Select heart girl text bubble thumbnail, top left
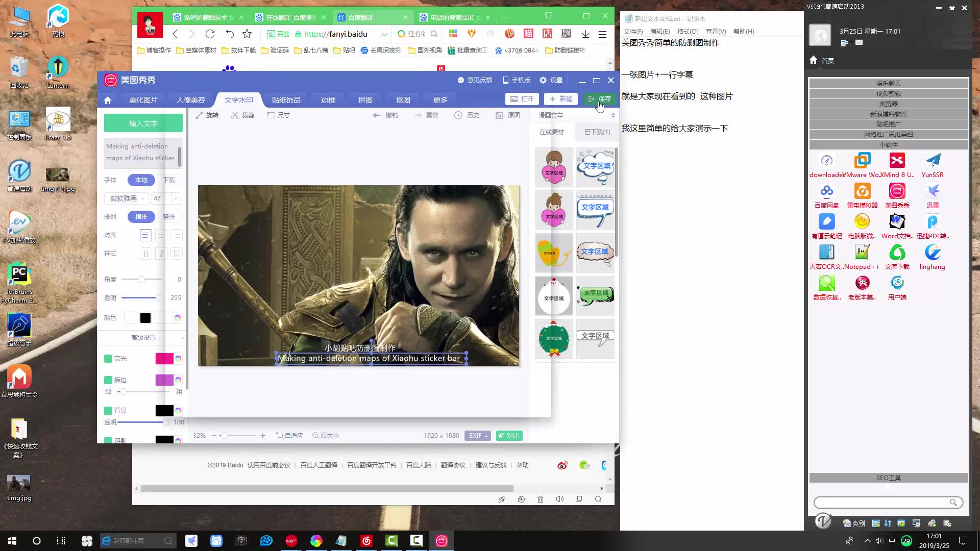 pos(554,168)
